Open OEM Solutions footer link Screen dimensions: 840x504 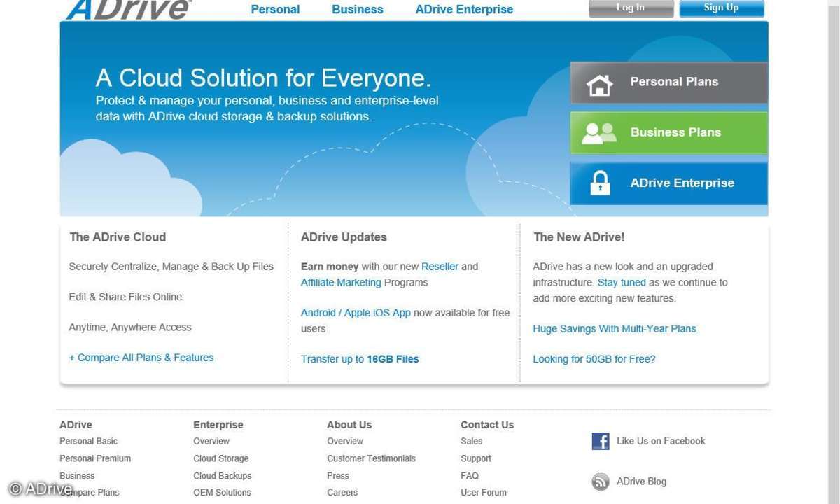[222, 493]
